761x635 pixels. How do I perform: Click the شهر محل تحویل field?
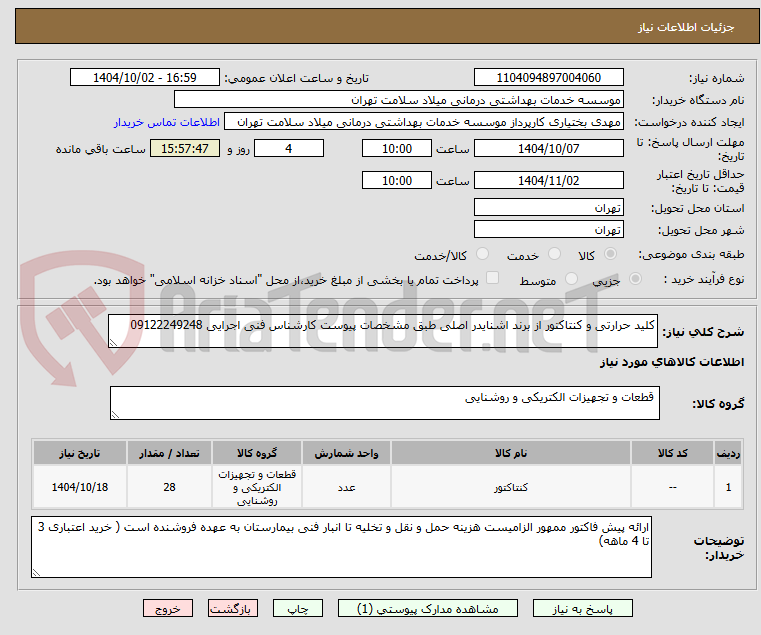(x=548, y=230)
